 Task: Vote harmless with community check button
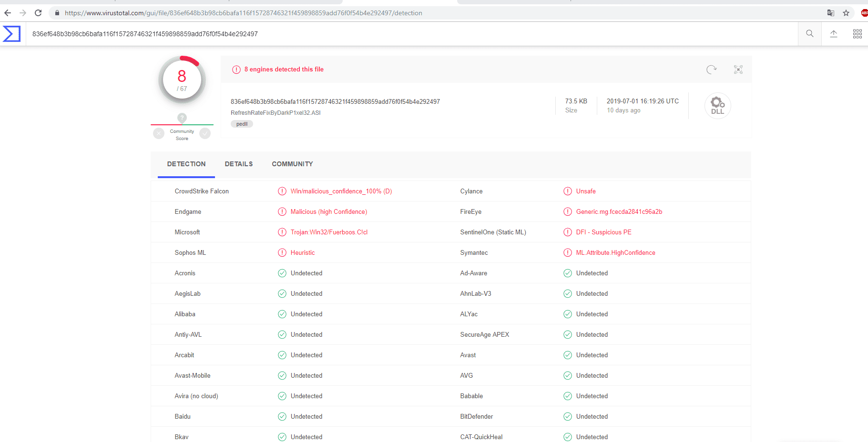click(205, 134)
